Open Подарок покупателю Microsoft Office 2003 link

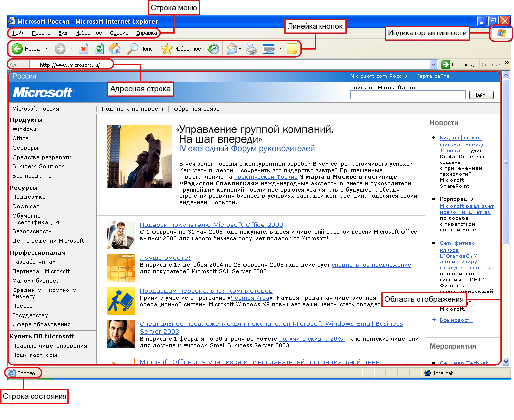(211, 225)
